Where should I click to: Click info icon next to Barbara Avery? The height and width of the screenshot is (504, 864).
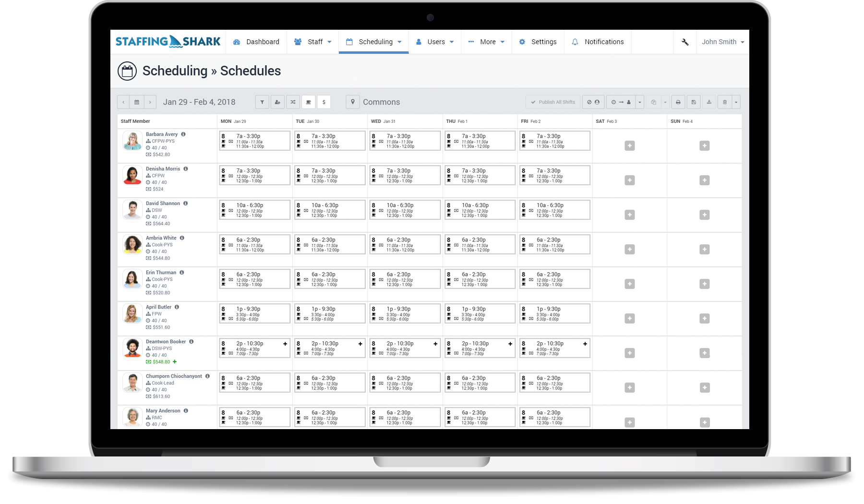183,134
